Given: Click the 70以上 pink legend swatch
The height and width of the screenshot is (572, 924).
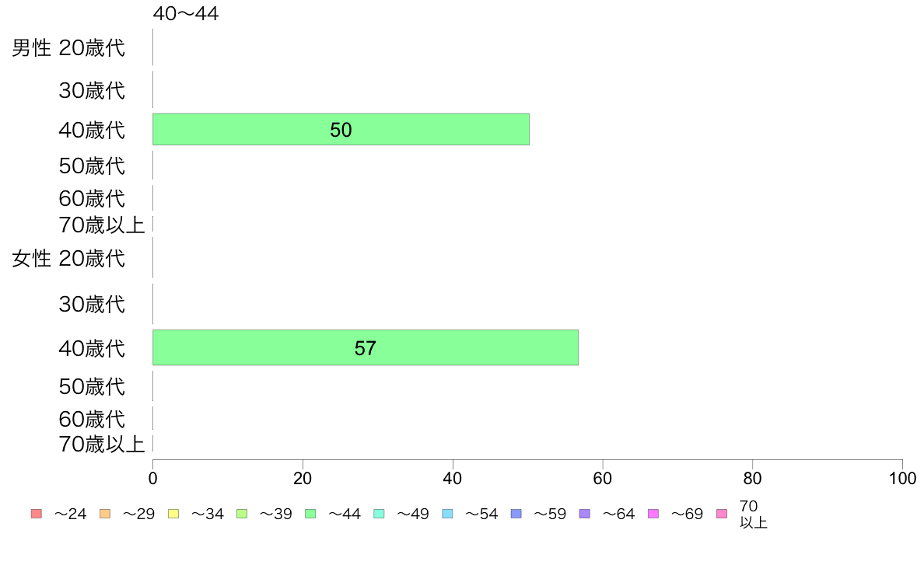Looking at the screenshot, I should click(x=722, y=514).
